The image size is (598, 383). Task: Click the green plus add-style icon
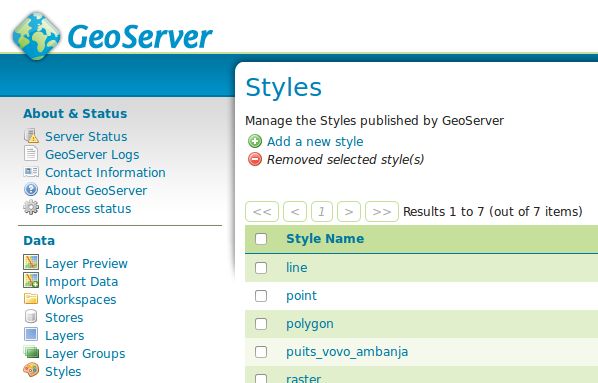click(x=255, y=141)
